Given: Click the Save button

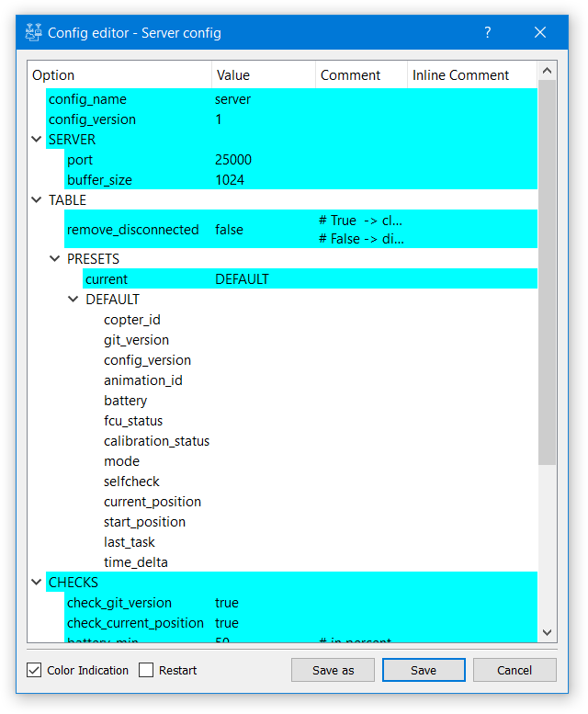Looking at the screenshot, I should [x=424, y=670].
